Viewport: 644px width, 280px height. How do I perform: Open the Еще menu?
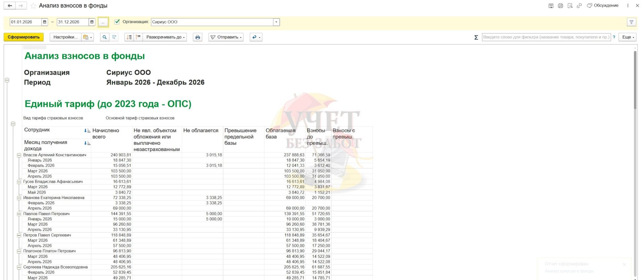628,37
